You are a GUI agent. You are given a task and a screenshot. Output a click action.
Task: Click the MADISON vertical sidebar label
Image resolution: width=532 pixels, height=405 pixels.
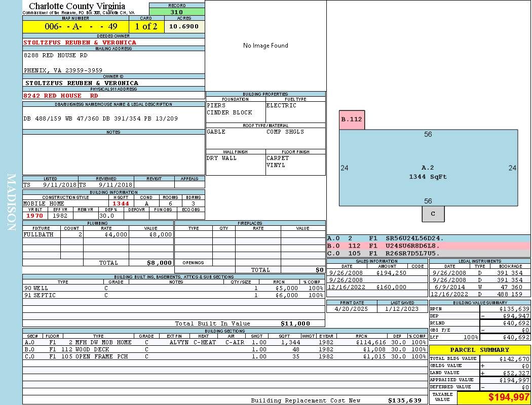point(11,202)
